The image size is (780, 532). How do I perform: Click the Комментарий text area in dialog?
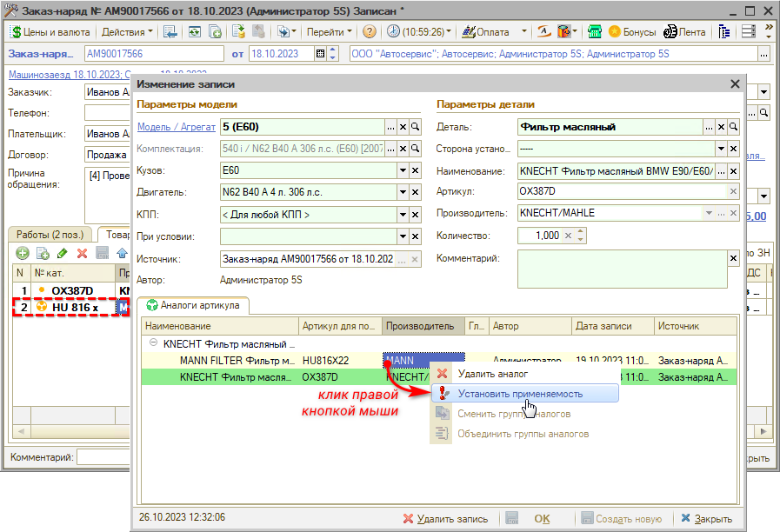622,269
